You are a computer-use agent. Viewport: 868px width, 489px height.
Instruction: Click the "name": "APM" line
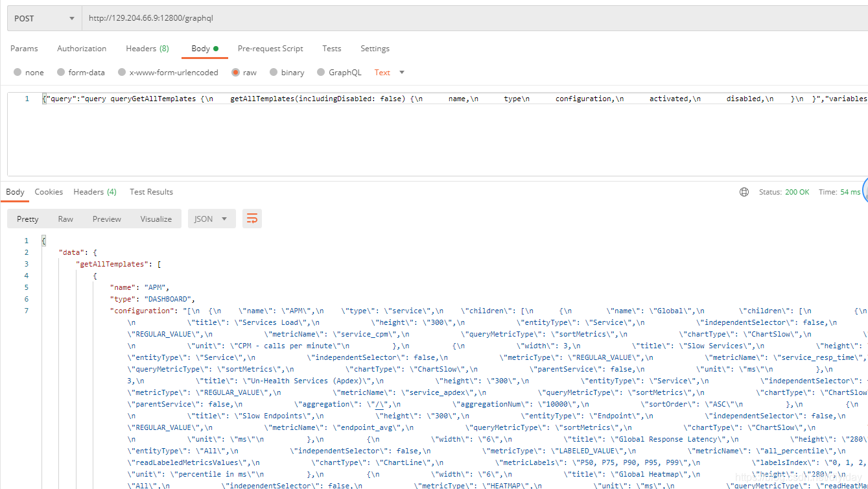coord(140,287)
